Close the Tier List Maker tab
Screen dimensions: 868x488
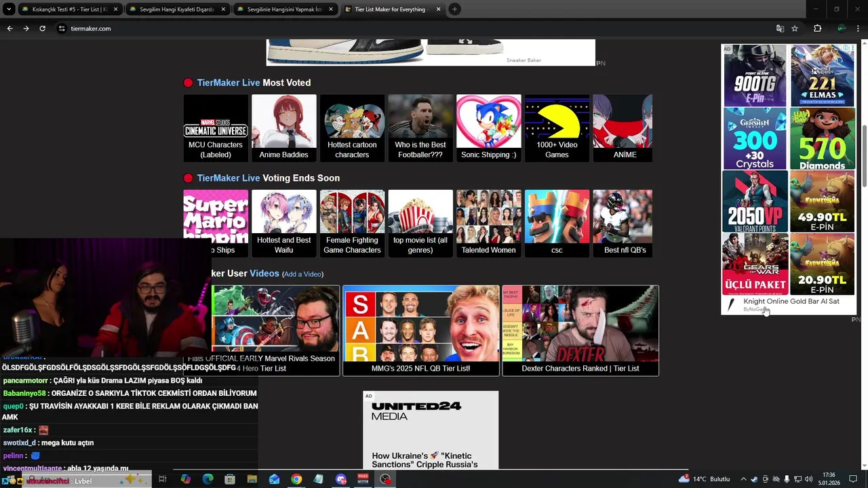[438, 9]
